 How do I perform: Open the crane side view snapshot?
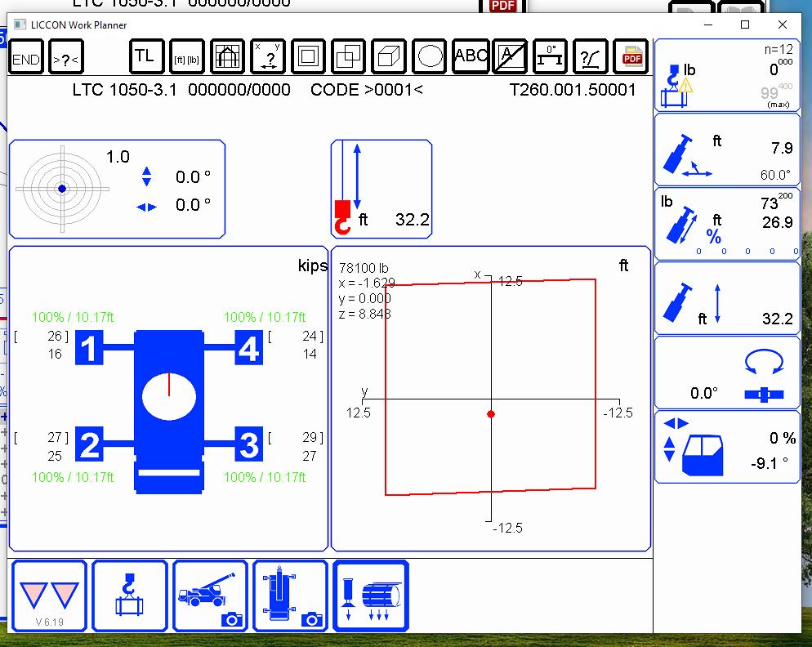coord(210,596)
